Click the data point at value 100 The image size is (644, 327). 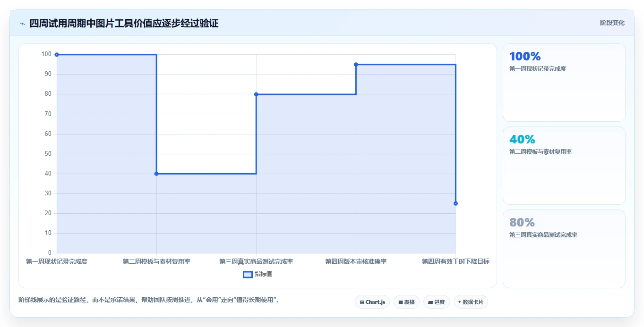pyautogui.click(x=57, y=55)
